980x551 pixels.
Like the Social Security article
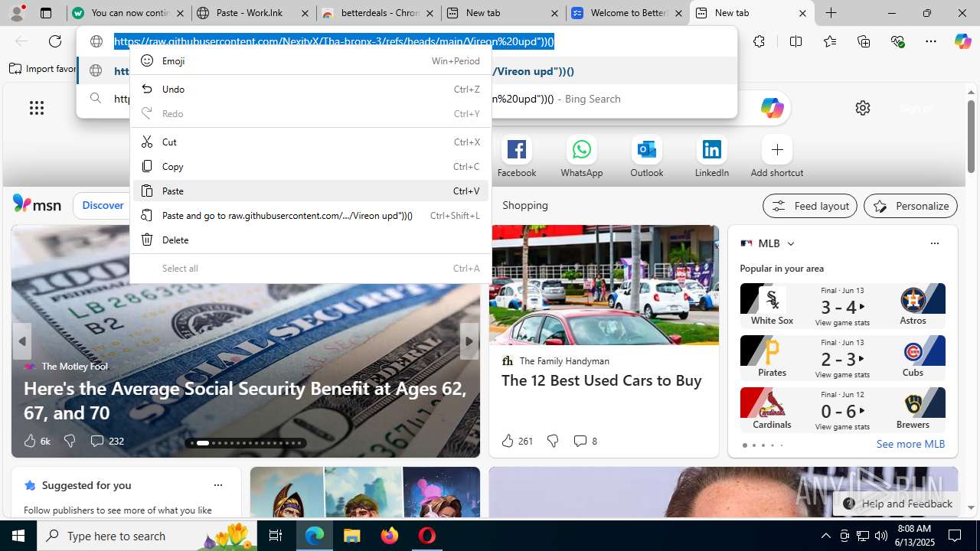[x=36, y=441]
